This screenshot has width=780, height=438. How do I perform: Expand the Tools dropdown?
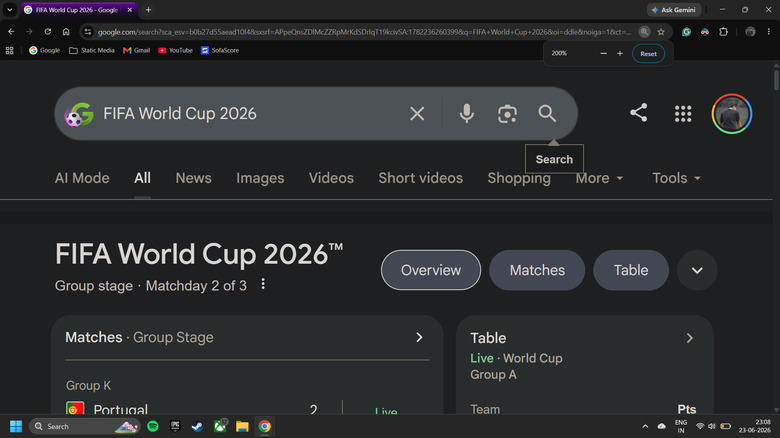tap(676, 178)
